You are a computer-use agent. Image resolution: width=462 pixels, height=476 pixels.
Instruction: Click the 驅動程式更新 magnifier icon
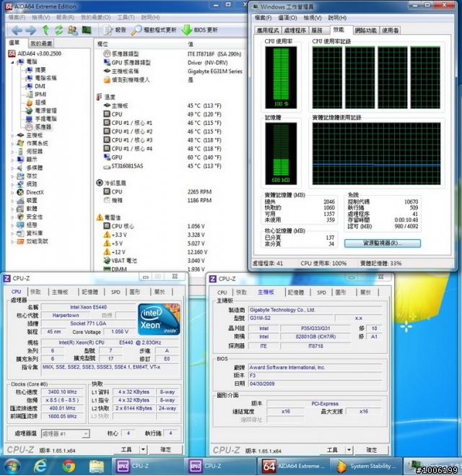point(136,30)
